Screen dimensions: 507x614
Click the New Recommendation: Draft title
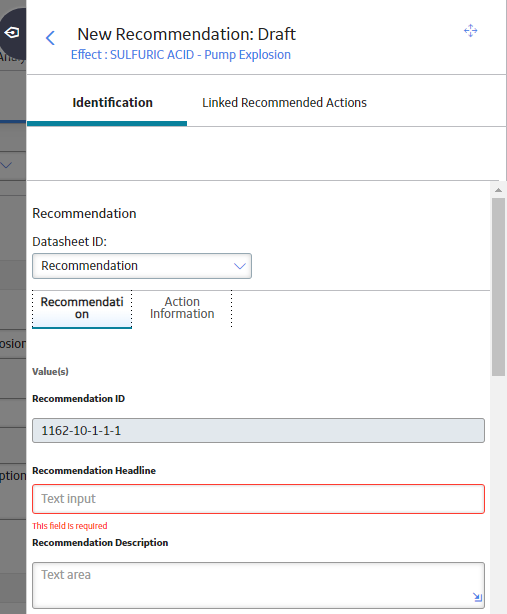pyautogui.click(x=186, y=34)
